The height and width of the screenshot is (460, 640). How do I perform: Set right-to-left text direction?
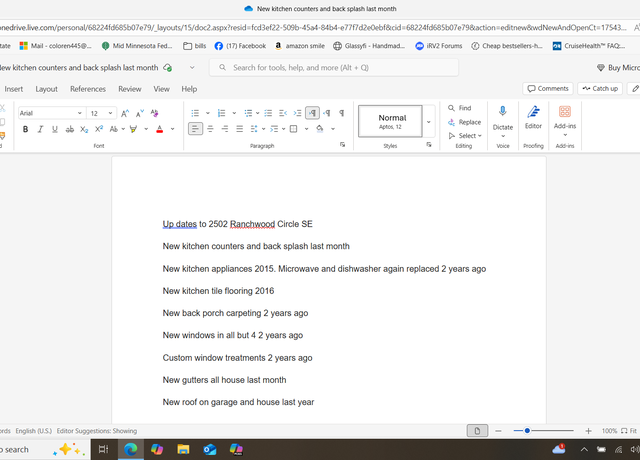point(327,113)
